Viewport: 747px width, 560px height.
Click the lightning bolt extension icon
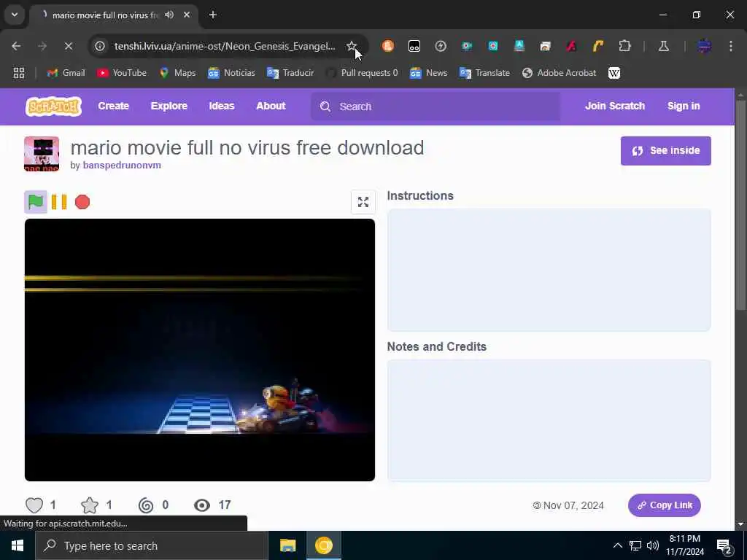coord(441,46)
